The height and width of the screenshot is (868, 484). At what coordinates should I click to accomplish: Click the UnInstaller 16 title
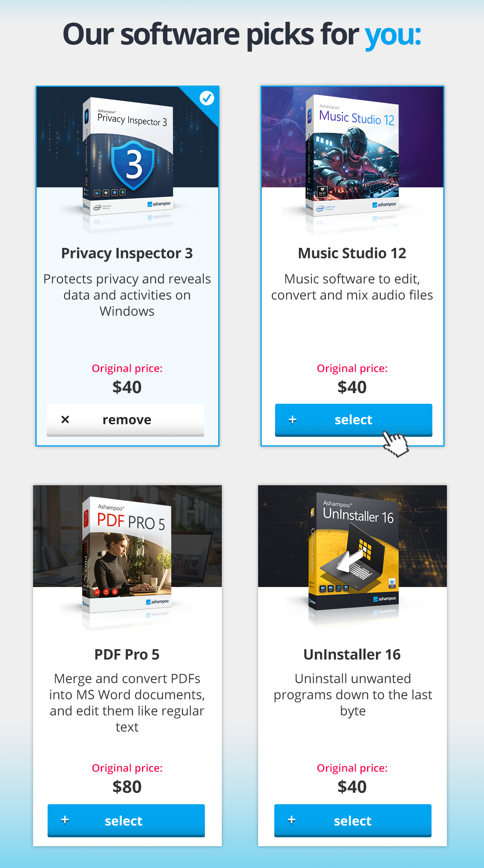pyautogui.click(x=352, y=654)
